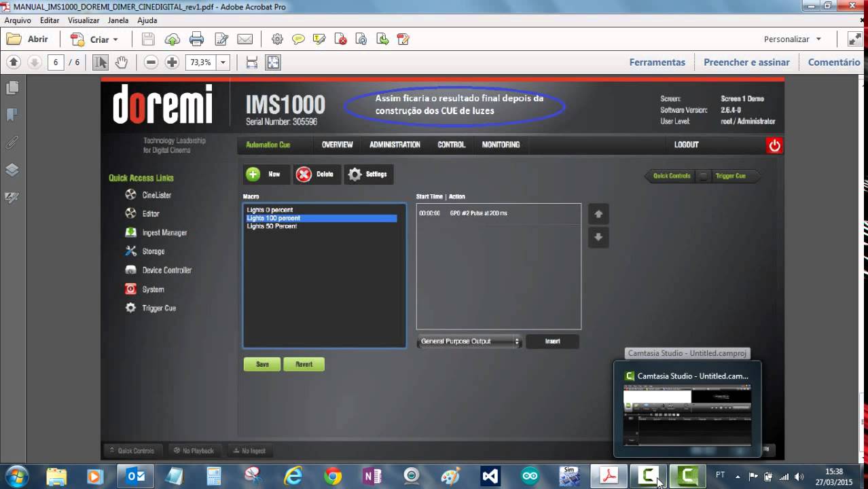This screenshot has height=489, width=868.
Task: Open layers panel in left sidebar
Action: [x=12, y=170]
